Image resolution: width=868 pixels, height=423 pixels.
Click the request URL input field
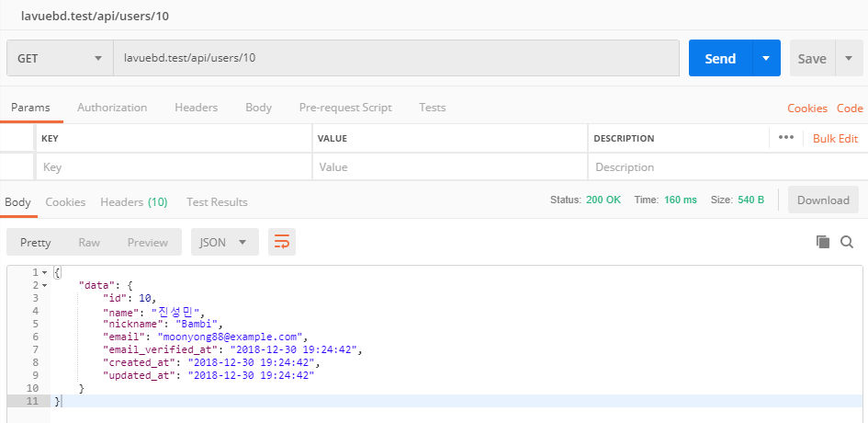pyautogui.click(x=395, y=58)
